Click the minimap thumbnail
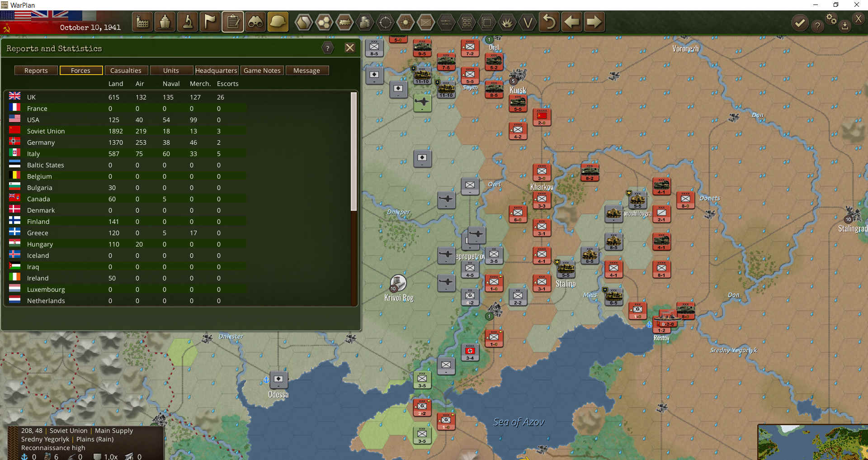868x460 pixels. coord(813,442)
